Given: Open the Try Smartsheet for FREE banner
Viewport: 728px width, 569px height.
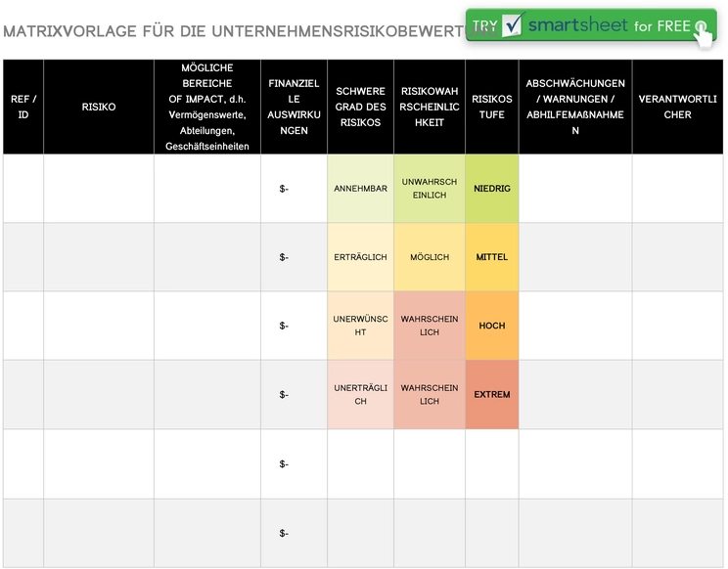Looking at the screenshot, I should (591, 25).
